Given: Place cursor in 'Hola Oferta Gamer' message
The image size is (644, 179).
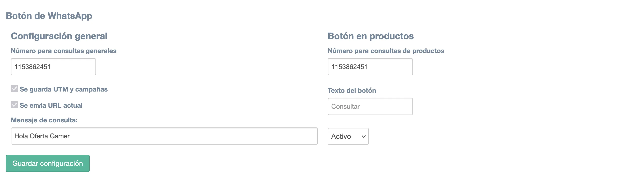Looking at the screenshot, I should [x=164, y=136].
